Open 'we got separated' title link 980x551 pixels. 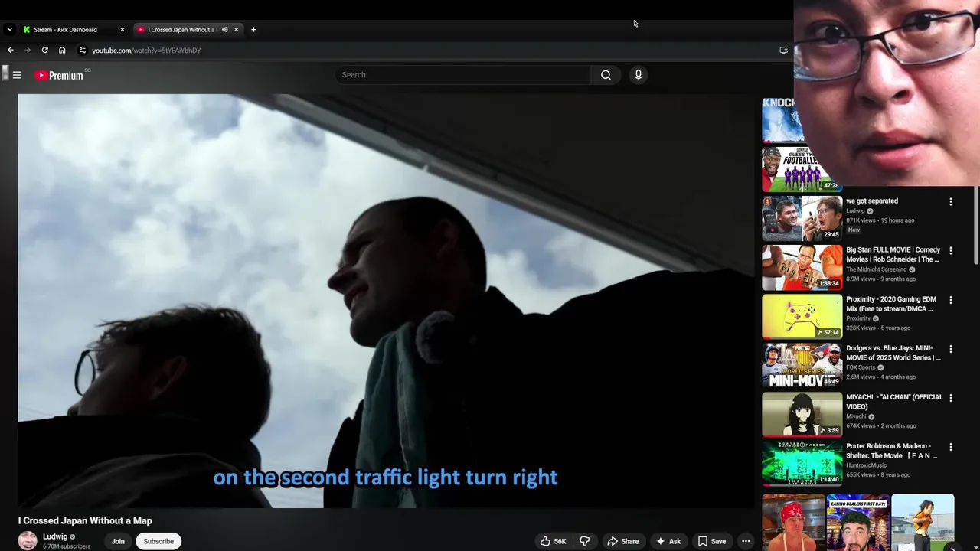[x=872, y=201]
